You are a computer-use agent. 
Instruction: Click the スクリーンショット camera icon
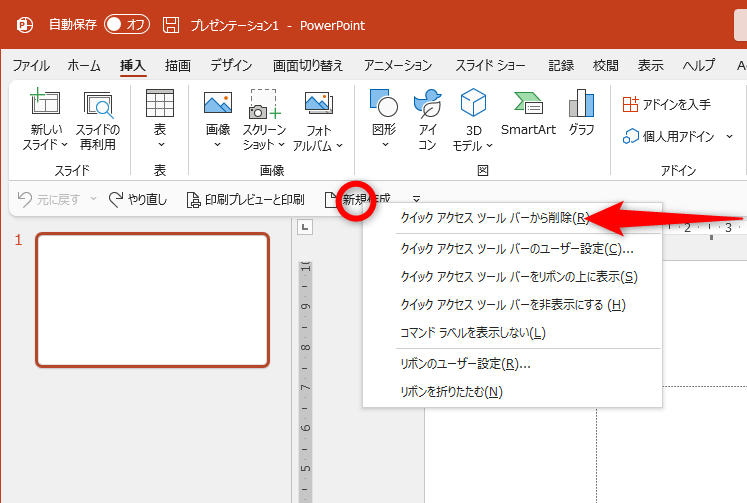pos(264,104)
